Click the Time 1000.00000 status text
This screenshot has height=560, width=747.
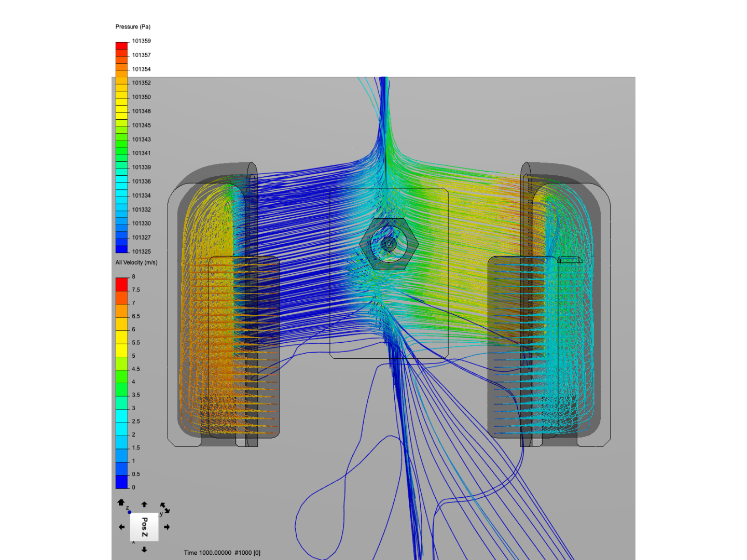208,553
